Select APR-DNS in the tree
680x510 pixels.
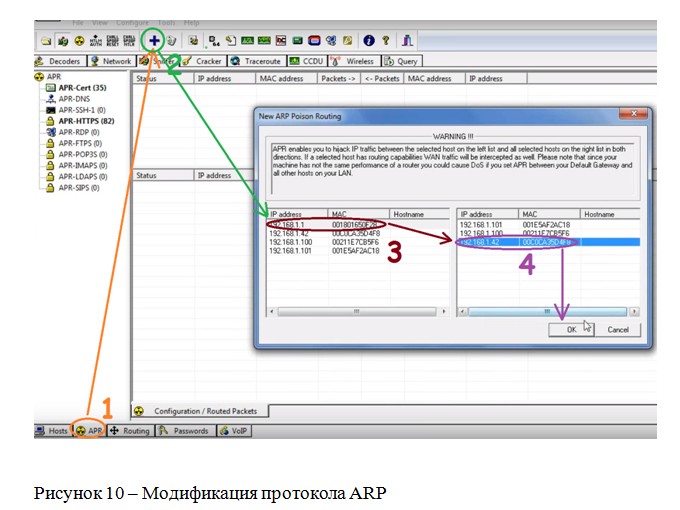click(x=74, y=99)
